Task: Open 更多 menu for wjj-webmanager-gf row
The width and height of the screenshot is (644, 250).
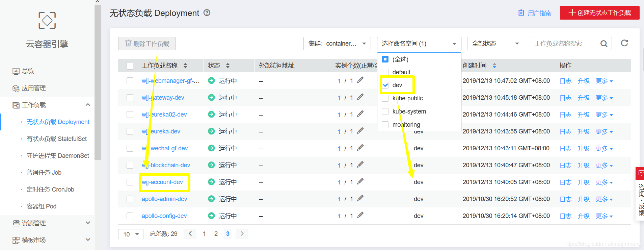Action: pyautogui.click(x=604, y=81)
